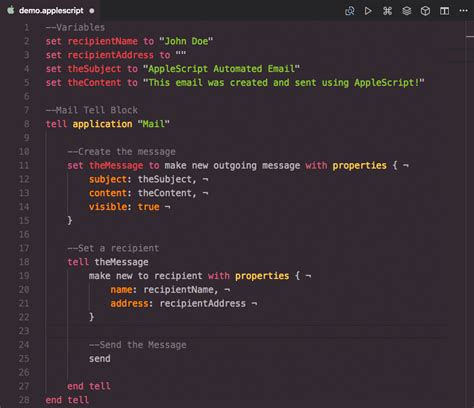The height and width of the screenshot is (408, 474).
Task: Click the true value on line 14
Action: pos(149,207)
